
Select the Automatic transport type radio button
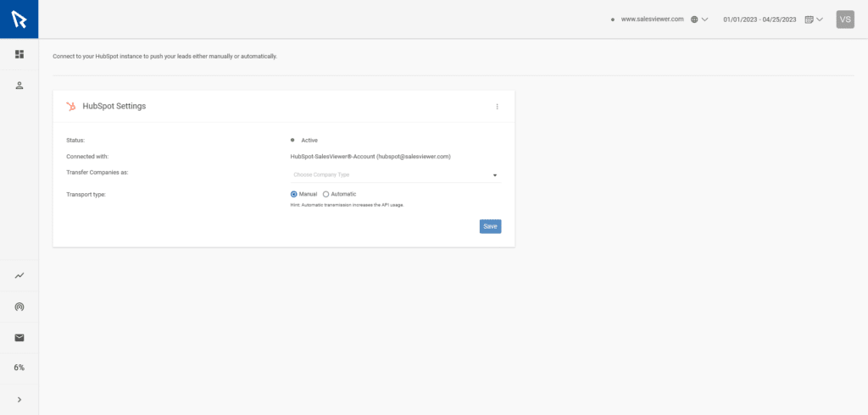pyautogui.click(x=326, y=194)
